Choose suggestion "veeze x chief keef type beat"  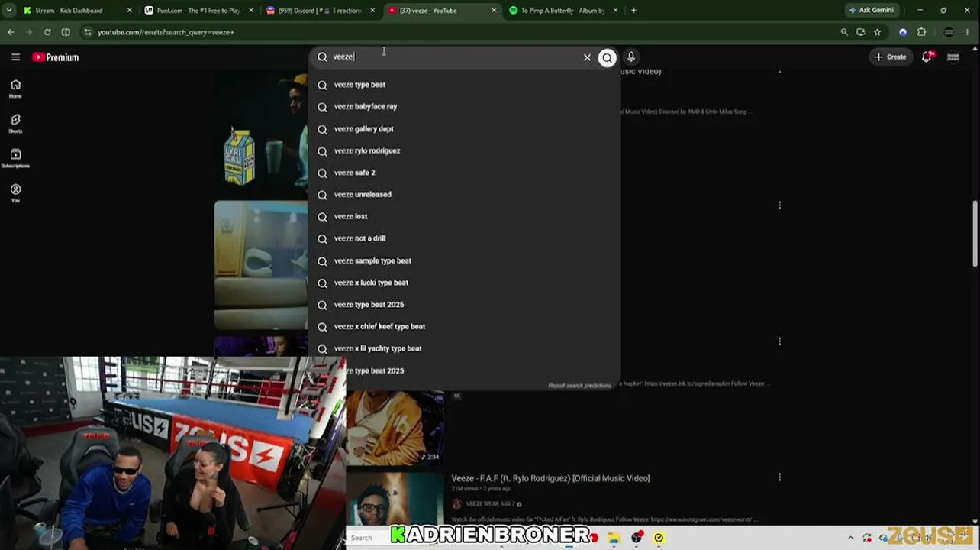pyautogui.click(x=464, y=327)
